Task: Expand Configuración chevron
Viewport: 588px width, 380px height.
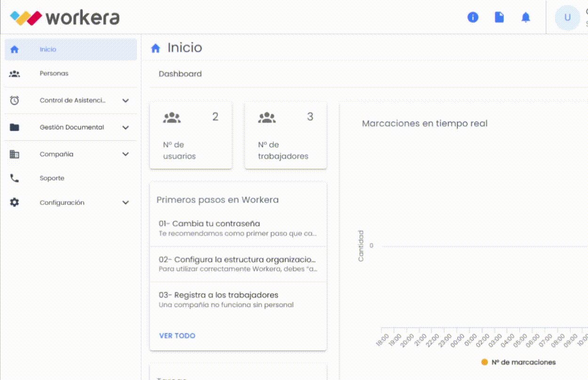Action: tap(126, 203)
